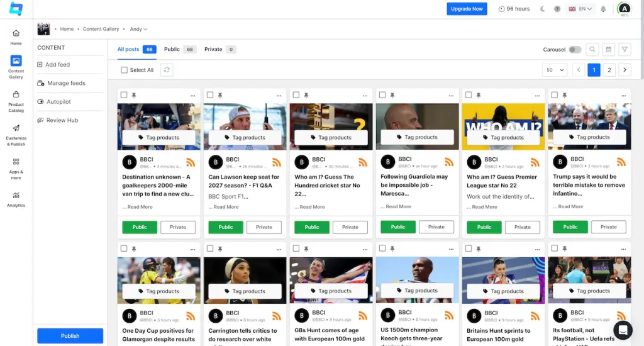The height and width of the screenshot is (346, 644).
Task: Go to previous page arrow
Action: click(579, 70)
